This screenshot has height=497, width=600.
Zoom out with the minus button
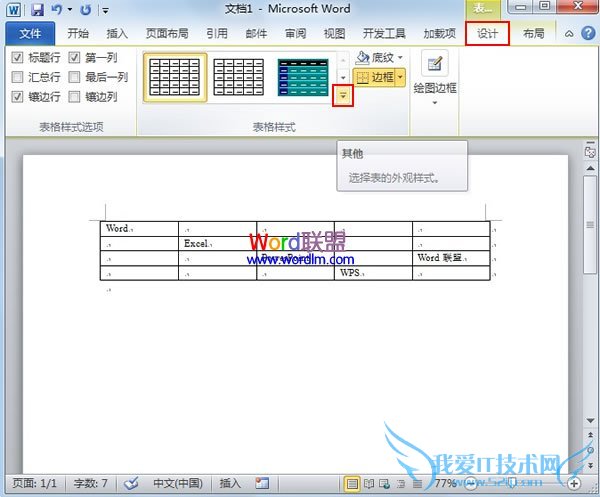pyautogui.click(x=470, y=484)
